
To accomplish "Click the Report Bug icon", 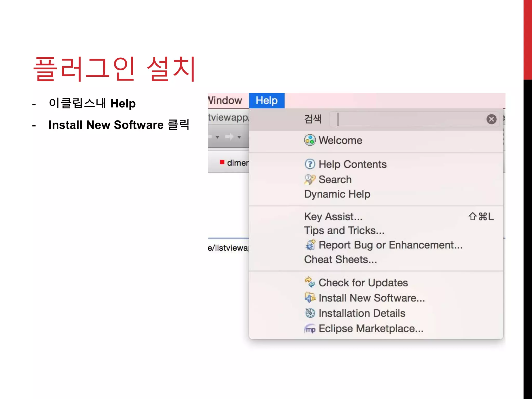I will [x=310, y=245].
